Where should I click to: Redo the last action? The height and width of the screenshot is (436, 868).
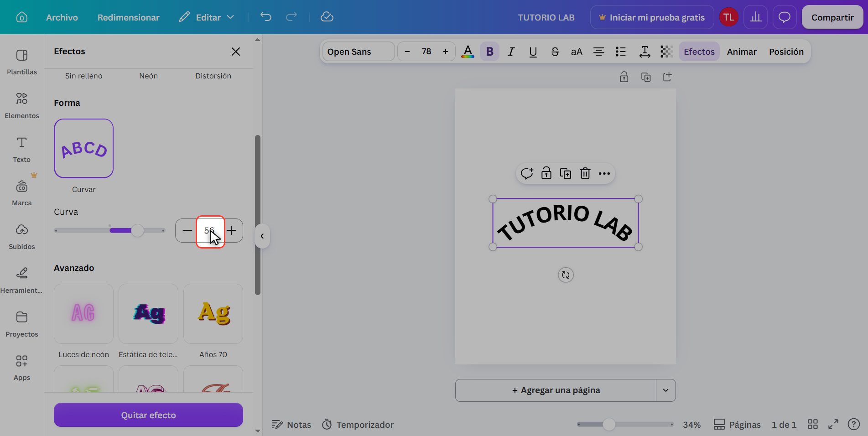pyautogui.click(x=291, y=17)
